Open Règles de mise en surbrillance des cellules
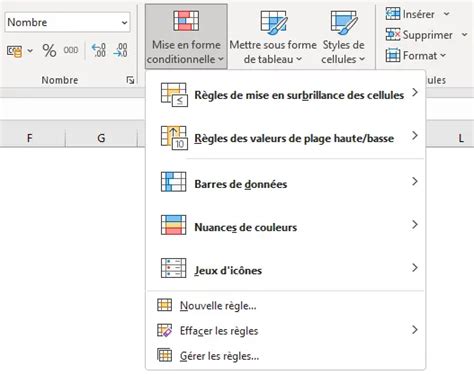 click(x=286, y=95)
